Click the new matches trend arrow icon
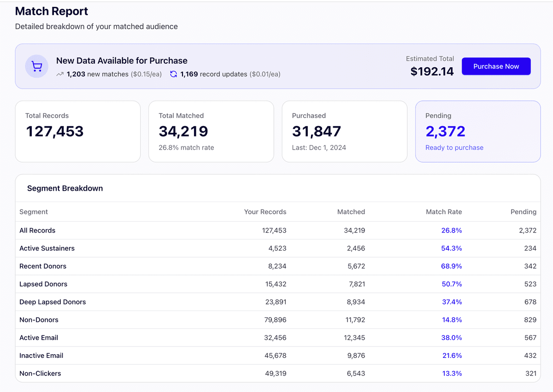Screen dimensions: 553x392 [60, 74]
